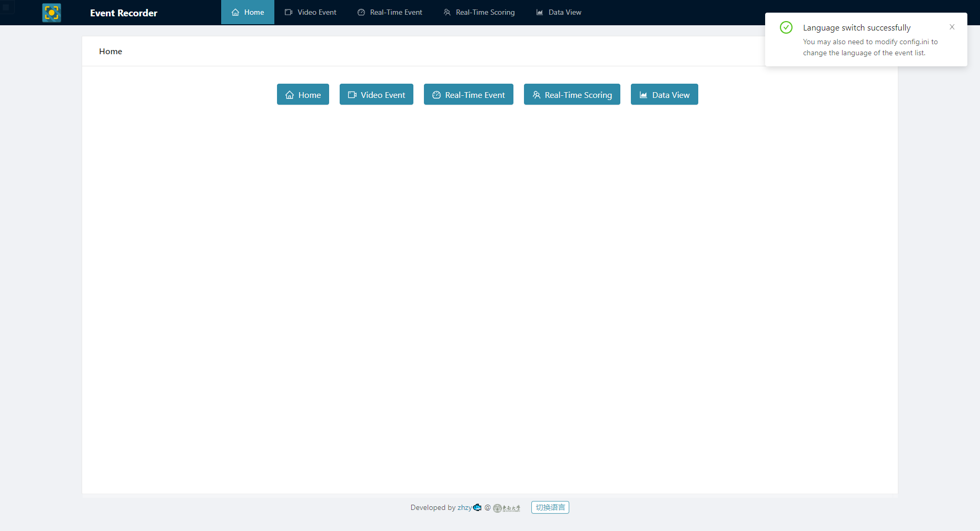Click the Event Recorder logo icon
The height and width of the screenshot is (531, 980).
[x=52, y=13]
